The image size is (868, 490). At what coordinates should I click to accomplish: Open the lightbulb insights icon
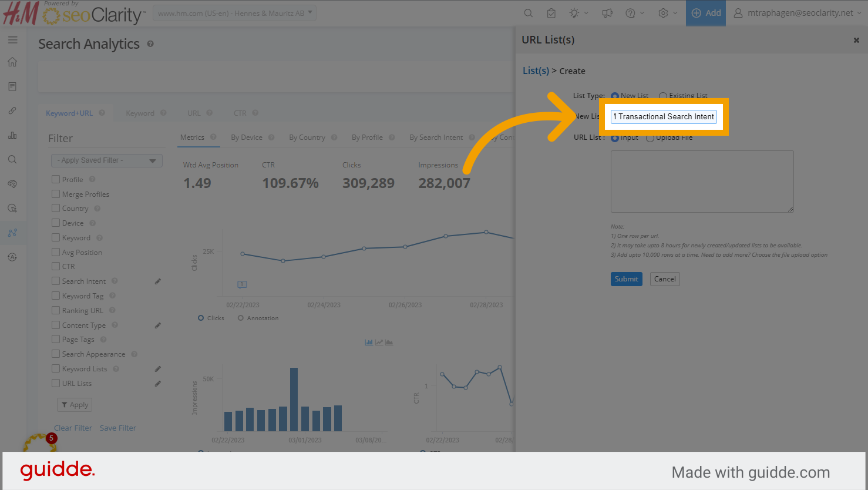click(578, 13)
